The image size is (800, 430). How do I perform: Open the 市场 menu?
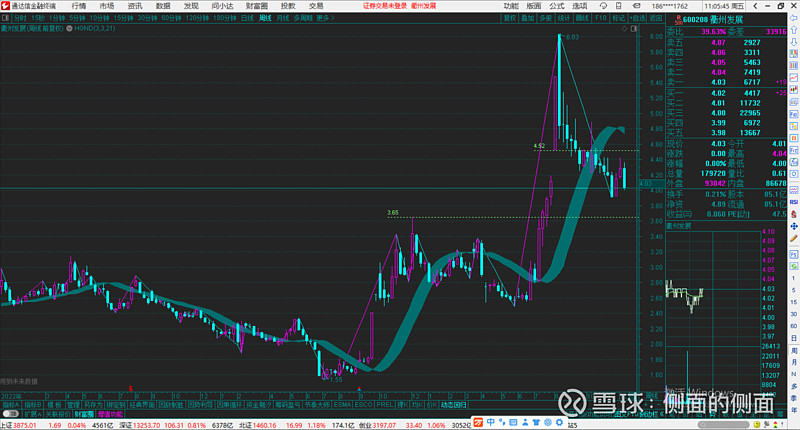point(107,6)
